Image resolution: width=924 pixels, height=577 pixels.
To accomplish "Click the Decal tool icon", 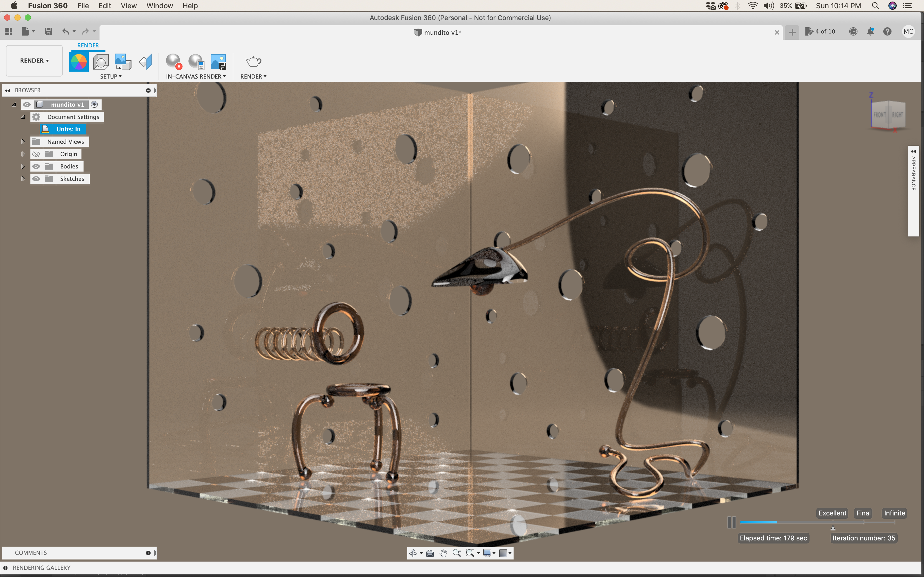I will coord(123,62).
